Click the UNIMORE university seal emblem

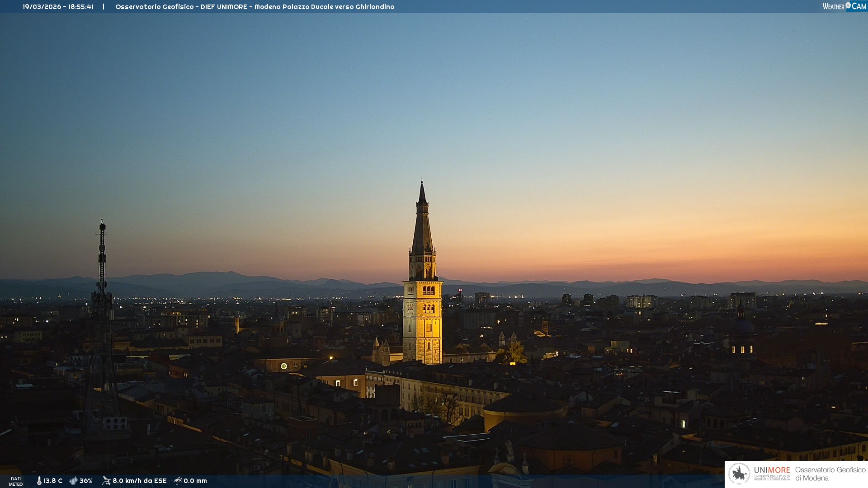point(739,474)
